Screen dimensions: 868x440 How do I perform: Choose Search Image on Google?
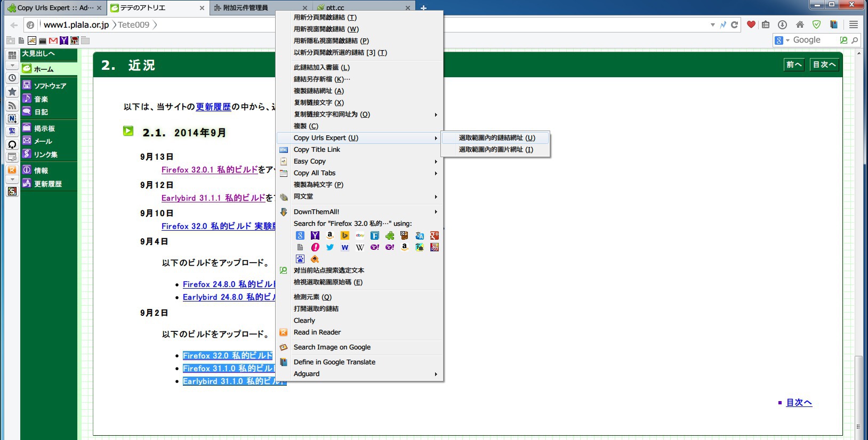pyautogui.click(x=360, y=347)
